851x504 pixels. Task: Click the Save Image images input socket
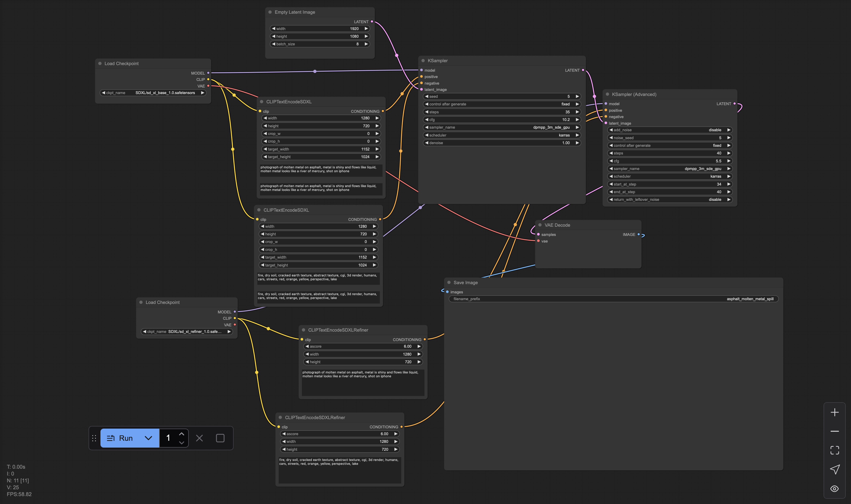tap(447, 292)
